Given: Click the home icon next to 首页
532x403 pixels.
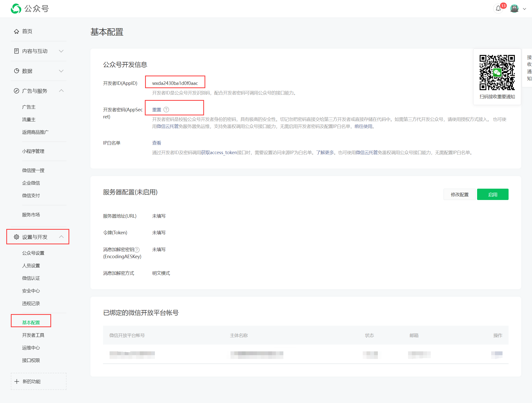Looking at the screenshot, I should pos(16,31).
